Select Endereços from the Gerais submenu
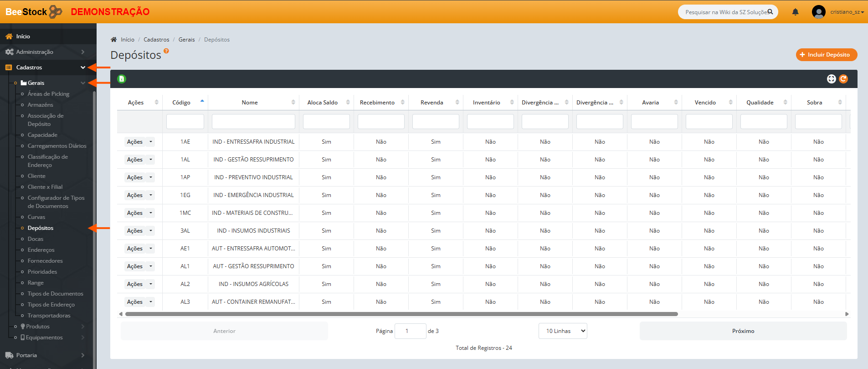 coord(41,250)
